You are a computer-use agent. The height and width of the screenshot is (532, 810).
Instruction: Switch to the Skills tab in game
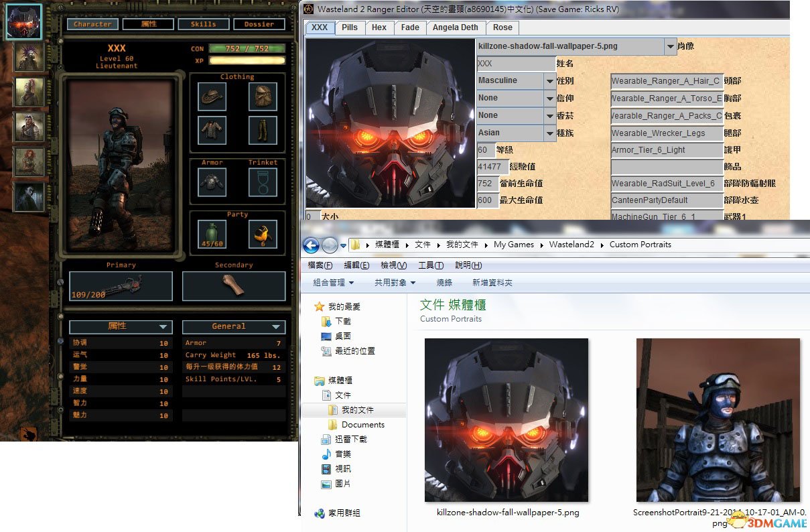pyautogui.click(x=204, y=24)
